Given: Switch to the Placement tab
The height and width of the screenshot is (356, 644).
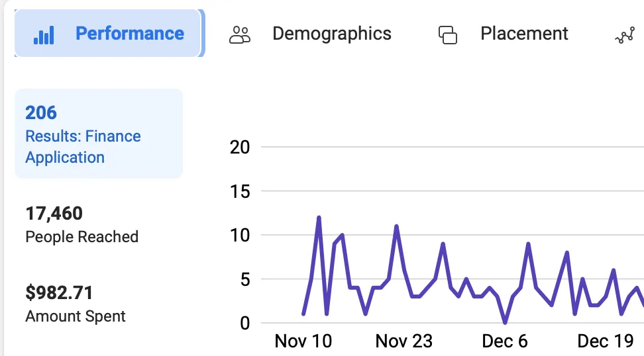Looking at the screenshot, I should (x=504, y=34).
